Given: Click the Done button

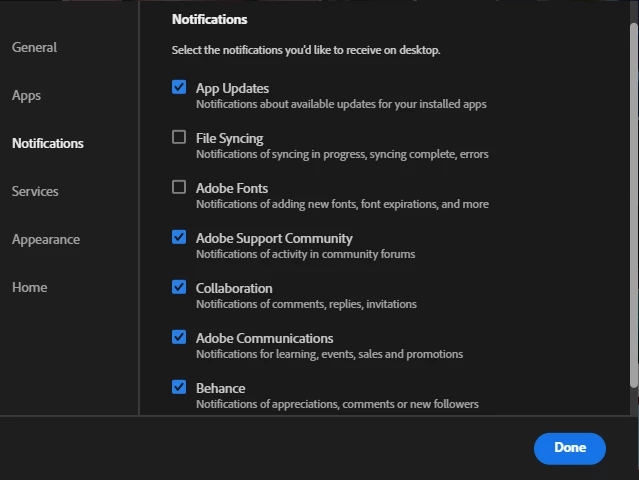Looking at the screenshot, I should pos(570,448).
